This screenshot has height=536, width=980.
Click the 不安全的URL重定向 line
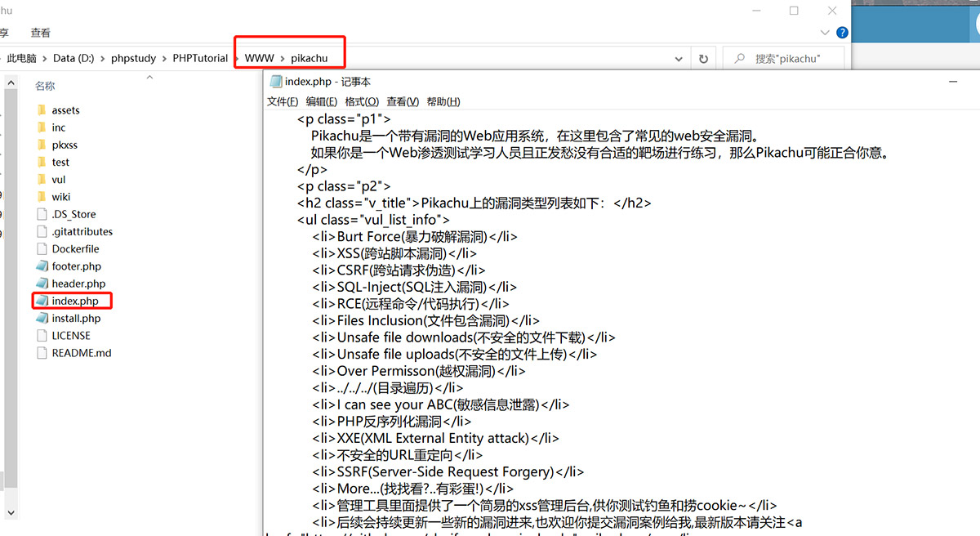[x=397, y=455]
